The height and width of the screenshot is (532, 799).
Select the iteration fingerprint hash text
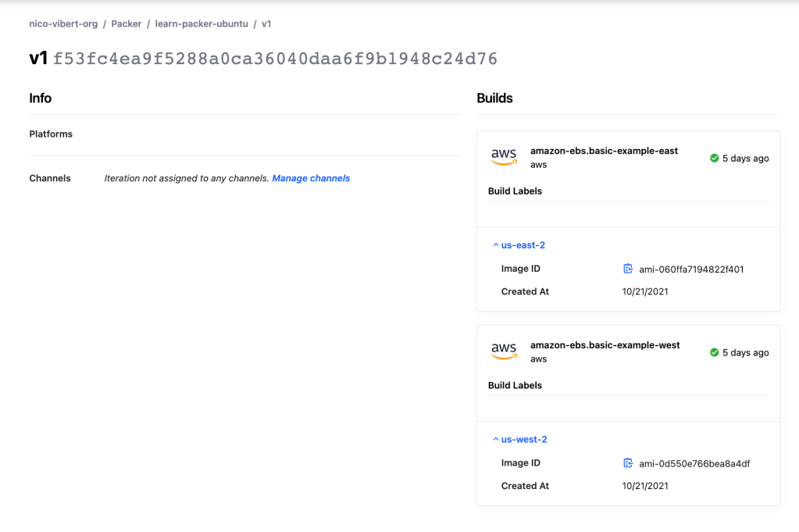pos(275,59)
